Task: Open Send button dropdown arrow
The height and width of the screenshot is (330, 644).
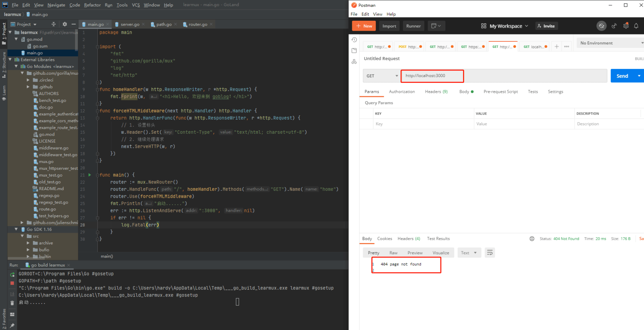Action: [x=639, y=76]
